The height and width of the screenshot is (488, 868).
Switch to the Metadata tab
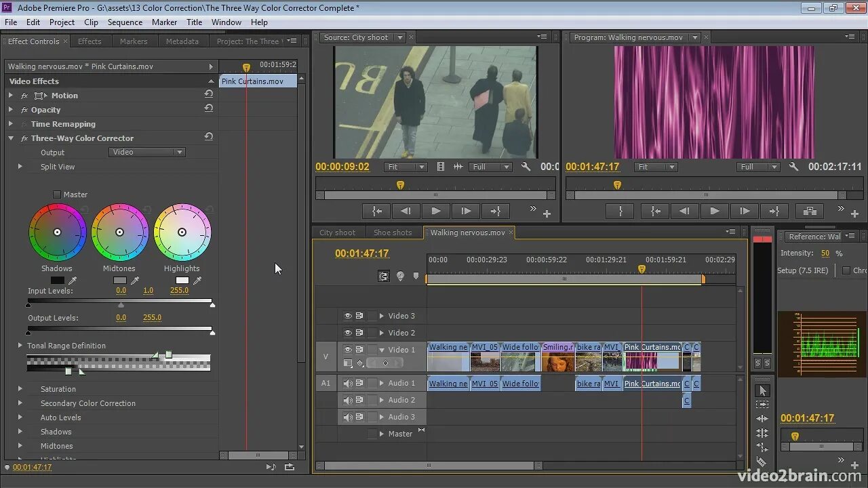[x=182, y=41]
